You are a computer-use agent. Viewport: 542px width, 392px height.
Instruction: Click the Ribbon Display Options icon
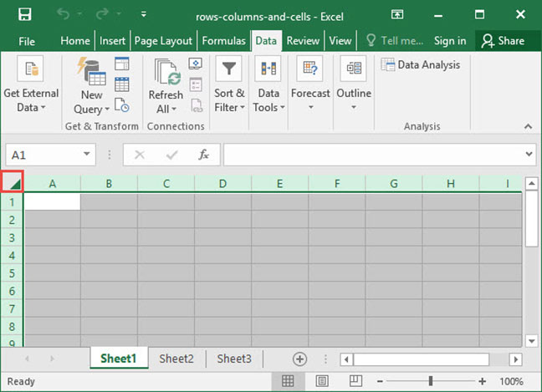coord(397,14)
